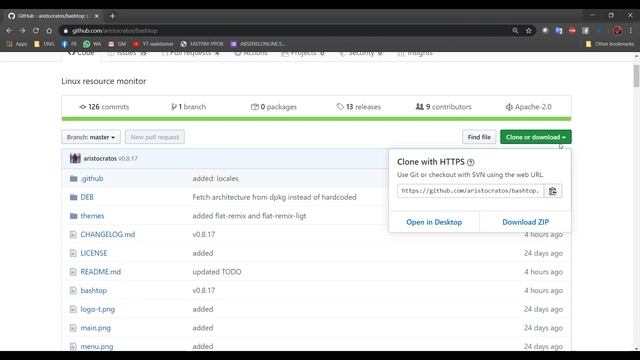The width and height of the screenshot is (640, 360).
Task: Open a new browser tab
Action: pyautogui.click(x=112, y=16)
